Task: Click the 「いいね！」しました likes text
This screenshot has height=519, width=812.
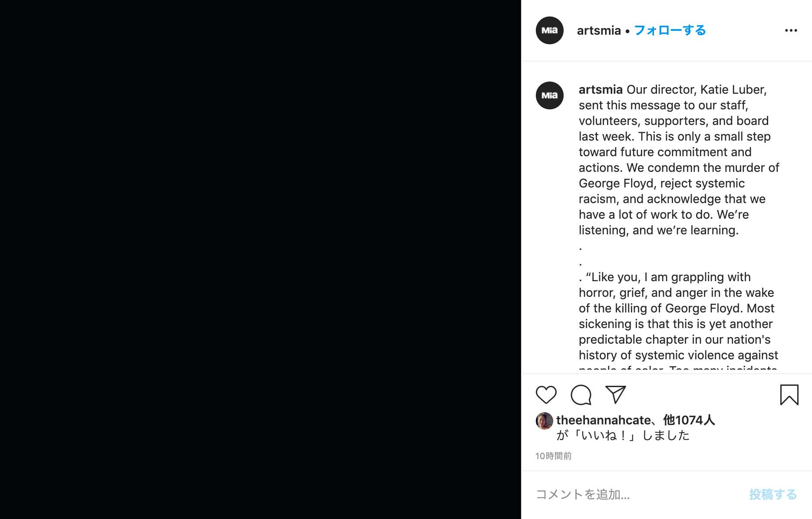Action: point(623,435)
